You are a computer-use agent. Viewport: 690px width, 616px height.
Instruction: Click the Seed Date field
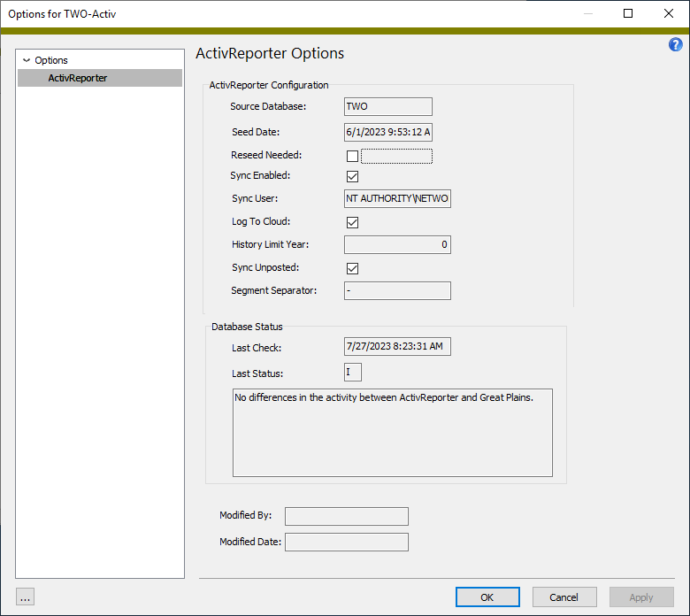[388, 132]
